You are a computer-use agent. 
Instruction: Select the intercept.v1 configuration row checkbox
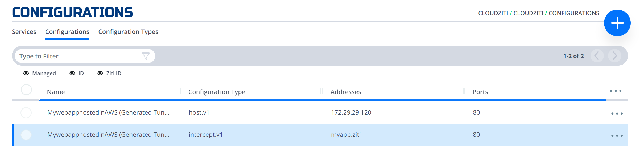point(26,135)
